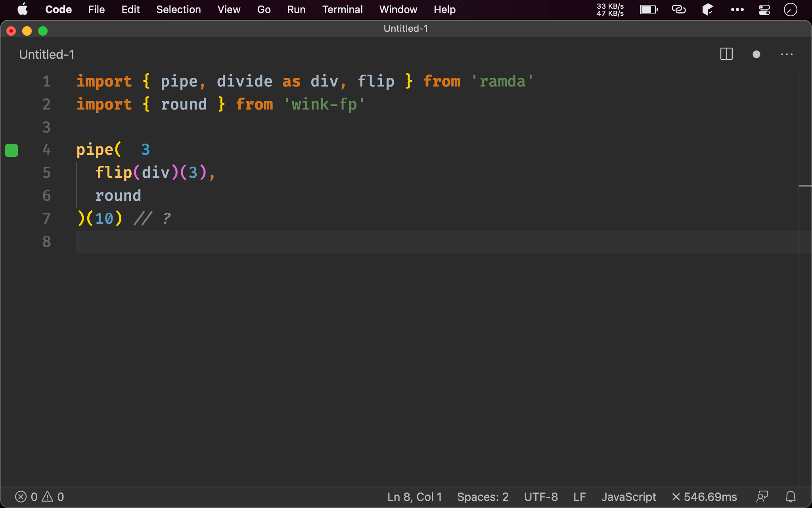Minimize the window with the yellow button
The image size is (812, 508).
pos(27,31)
